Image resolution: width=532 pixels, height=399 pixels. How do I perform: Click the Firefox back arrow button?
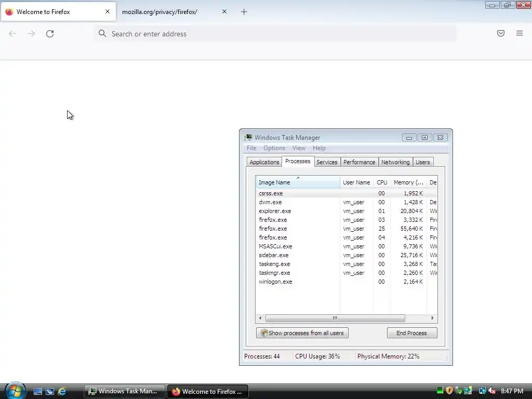[12, 34]
